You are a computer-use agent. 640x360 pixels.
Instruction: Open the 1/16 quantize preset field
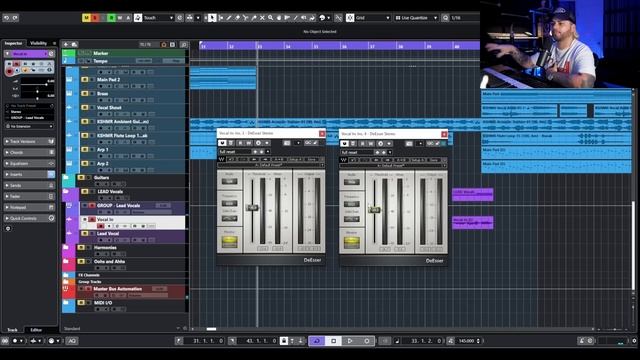pos(465,18)
